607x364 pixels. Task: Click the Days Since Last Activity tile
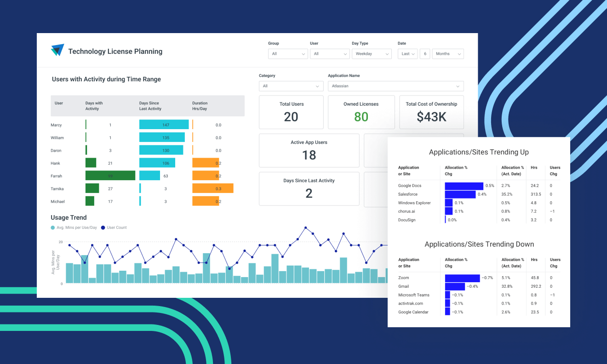click(309, 188)
